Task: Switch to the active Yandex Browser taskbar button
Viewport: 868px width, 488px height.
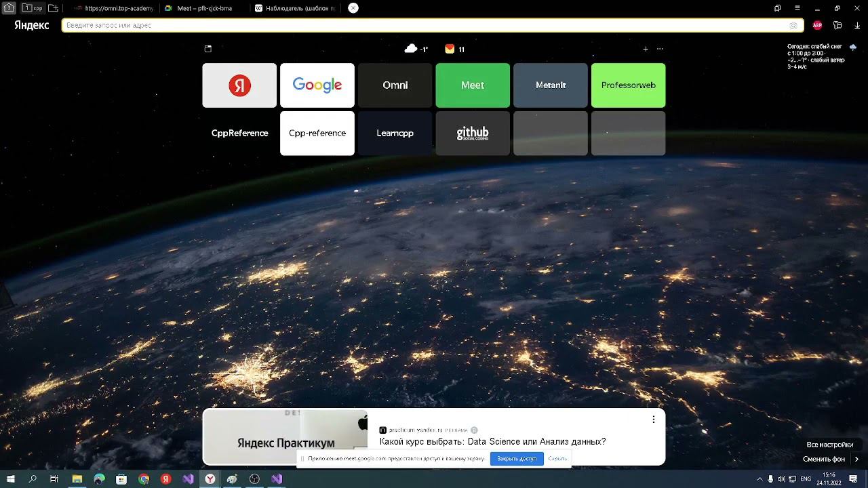Action: coord(211,479)
